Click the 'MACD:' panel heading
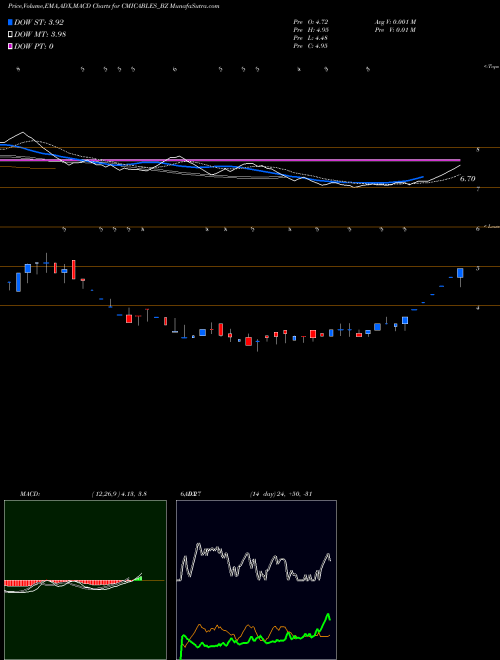 (x=30, y=494)
